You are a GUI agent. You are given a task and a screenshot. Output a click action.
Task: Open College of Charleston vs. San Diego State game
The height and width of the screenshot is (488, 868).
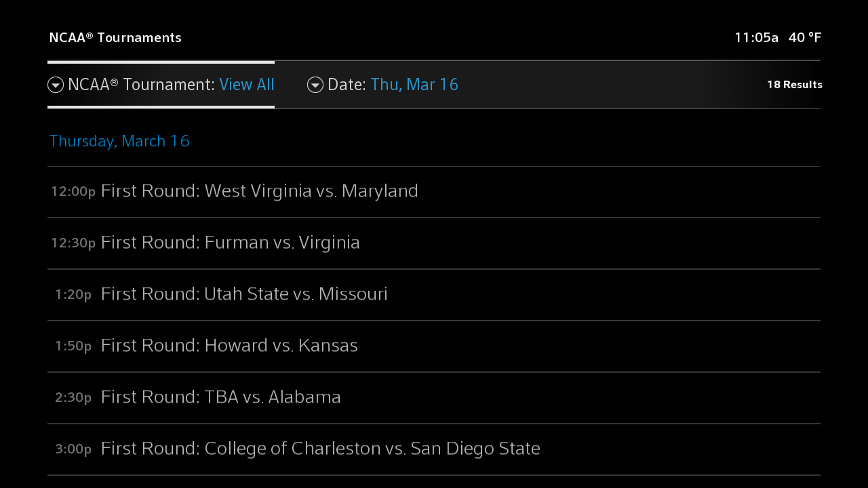[320, 449]
